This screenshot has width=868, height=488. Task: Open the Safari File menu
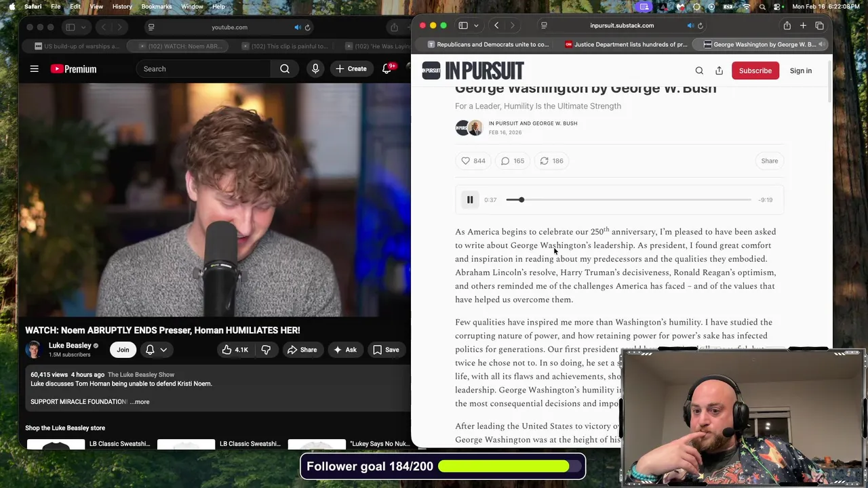click(x=56, y=7)
